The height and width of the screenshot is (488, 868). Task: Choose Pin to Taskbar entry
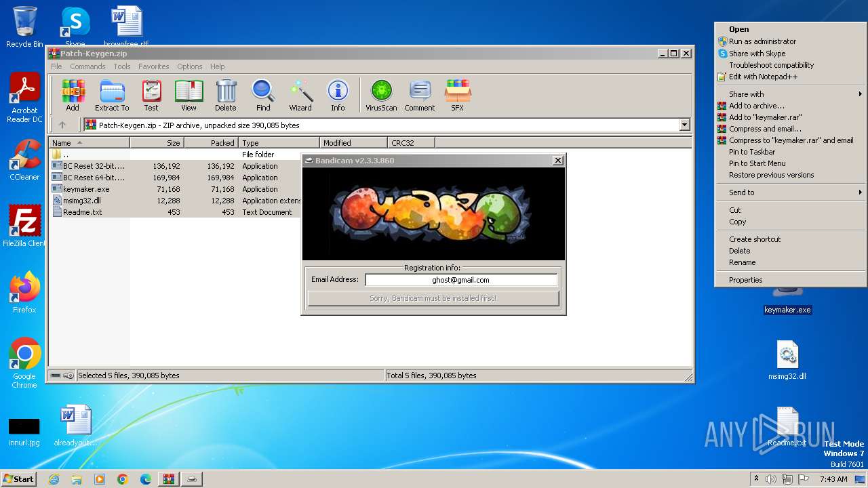point(791,152)
